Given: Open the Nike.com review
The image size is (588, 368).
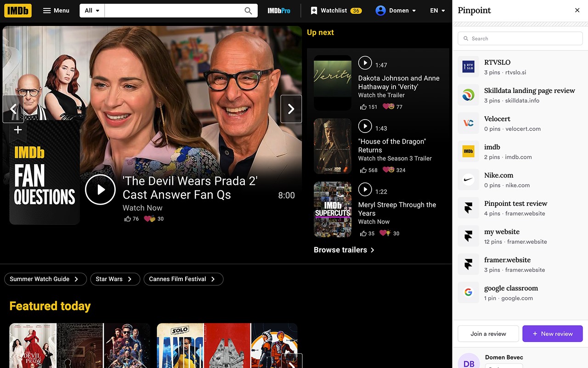Looking at the screenshot, I should point(520,180).
